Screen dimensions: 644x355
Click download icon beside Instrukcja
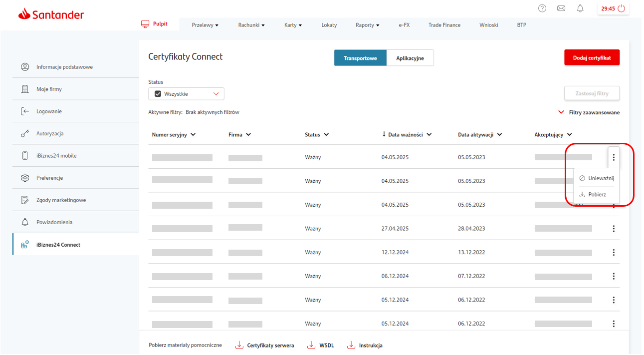351,345
